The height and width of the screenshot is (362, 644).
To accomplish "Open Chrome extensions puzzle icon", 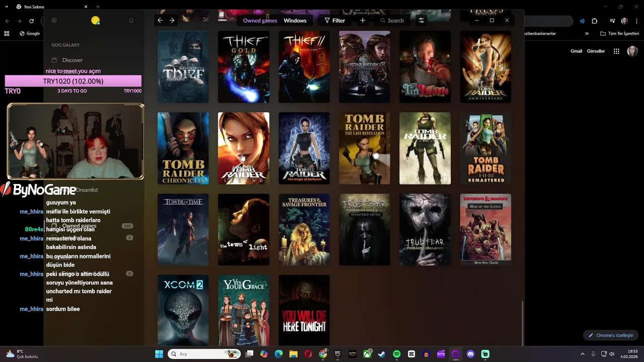I will [594, 21].
